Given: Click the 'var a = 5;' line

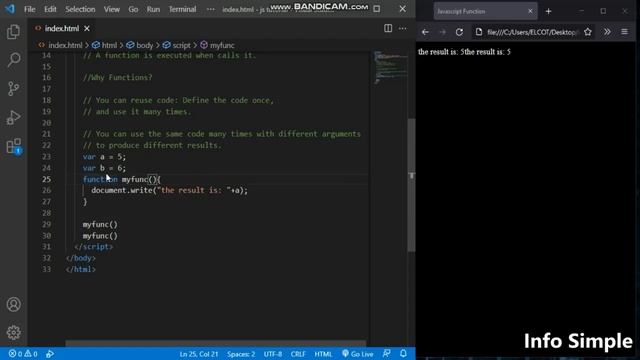Looking at the screenshot, I should 104,157.
